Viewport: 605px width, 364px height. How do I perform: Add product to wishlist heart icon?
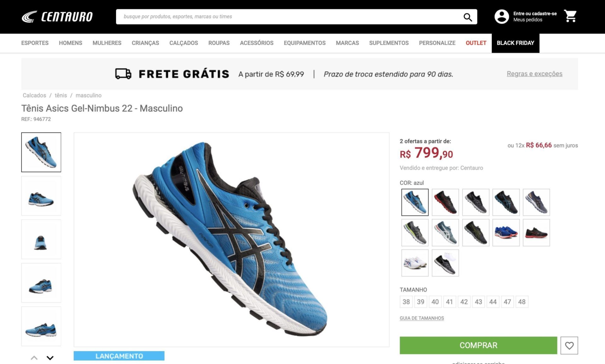pyautogui.click(x=569, y=345)
